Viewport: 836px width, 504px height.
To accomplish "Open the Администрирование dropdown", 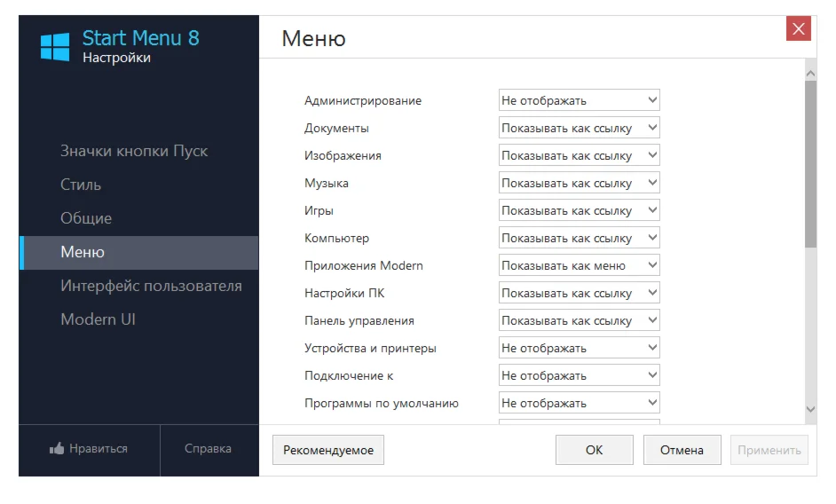I will tap(579, 101).
